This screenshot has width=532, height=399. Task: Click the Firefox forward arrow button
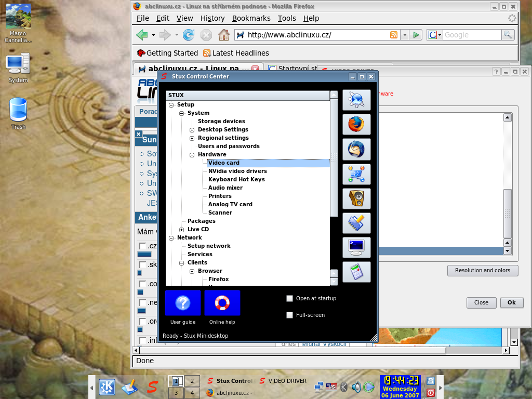pos(165,35)
